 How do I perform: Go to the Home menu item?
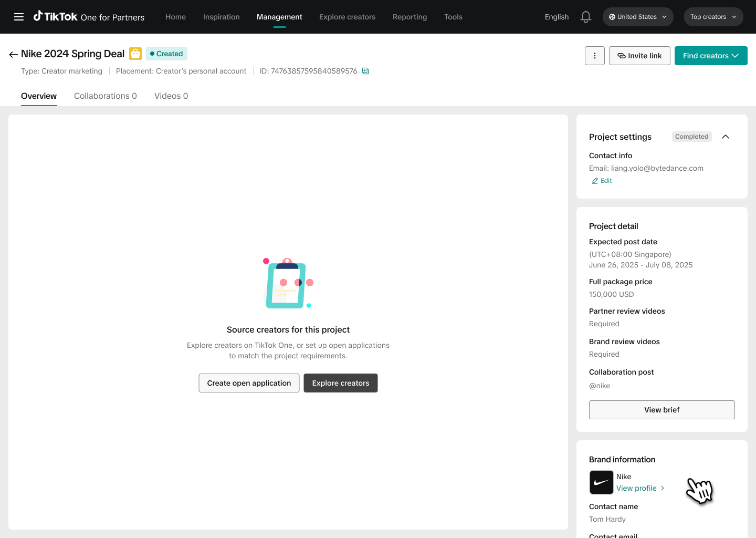click(x=175, y=17)
